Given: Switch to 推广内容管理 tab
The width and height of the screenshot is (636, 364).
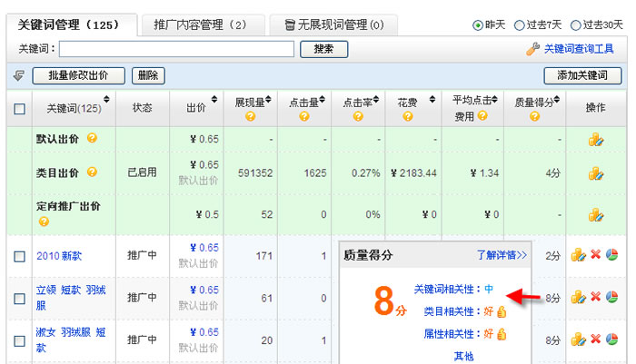Looking at the screenshot, I should [x=200, y=25].
